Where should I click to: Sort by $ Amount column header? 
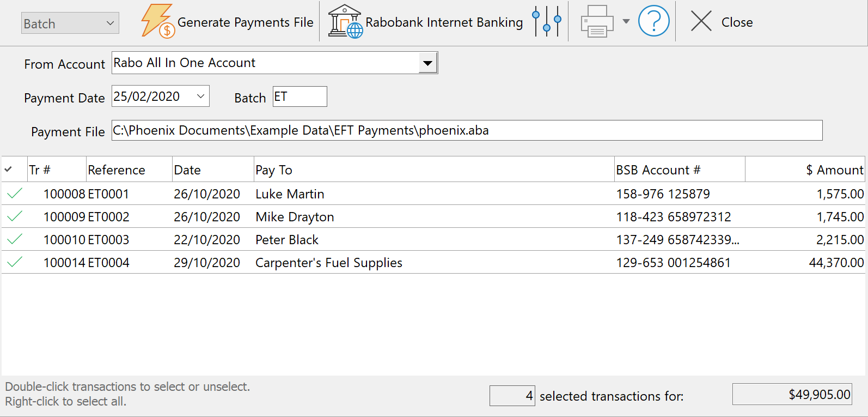(x=805, y=170)
